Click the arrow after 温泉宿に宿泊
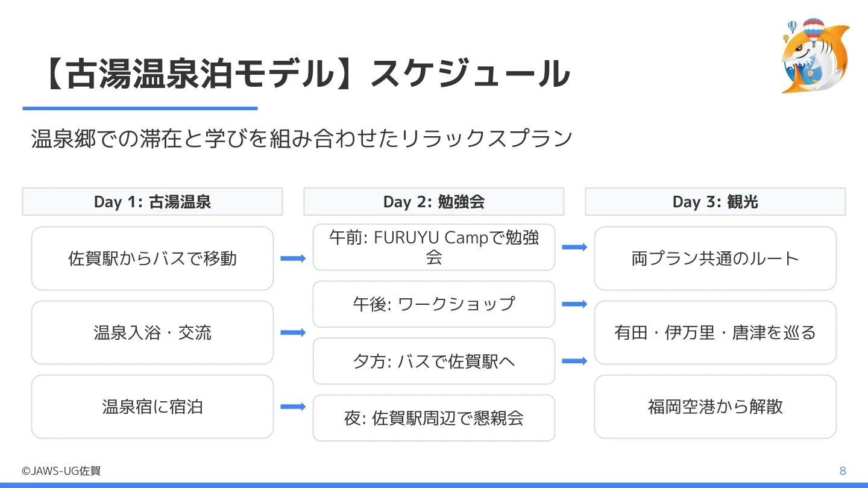This screenshot has height=488, width=868. 293,407
